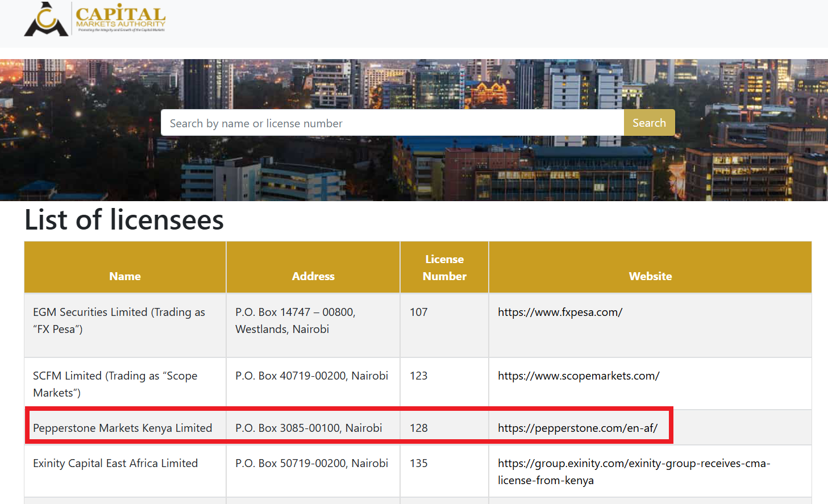This screenshot has width=828, height=504.
Task: Click the List of licensees heading
Action: (124, 220)
